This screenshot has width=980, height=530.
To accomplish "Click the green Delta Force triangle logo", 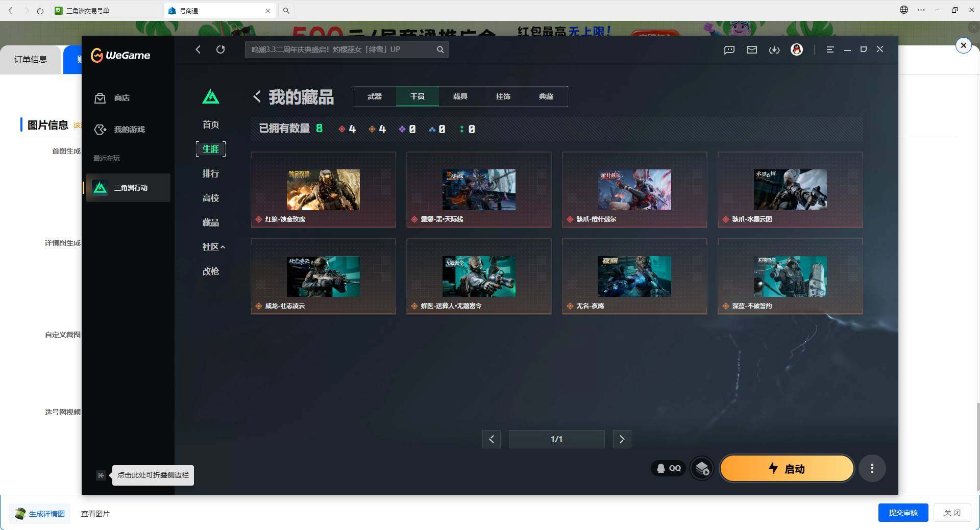I will pos(211,96).
